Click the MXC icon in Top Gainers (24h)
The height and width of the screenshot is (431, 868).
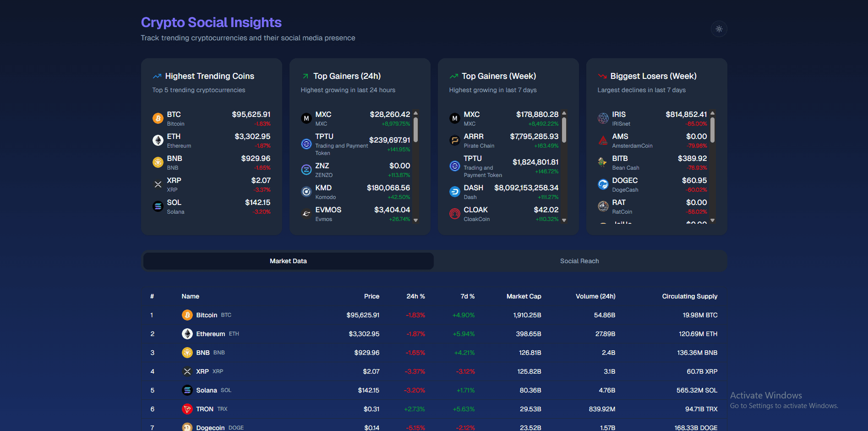pos(306,118)
